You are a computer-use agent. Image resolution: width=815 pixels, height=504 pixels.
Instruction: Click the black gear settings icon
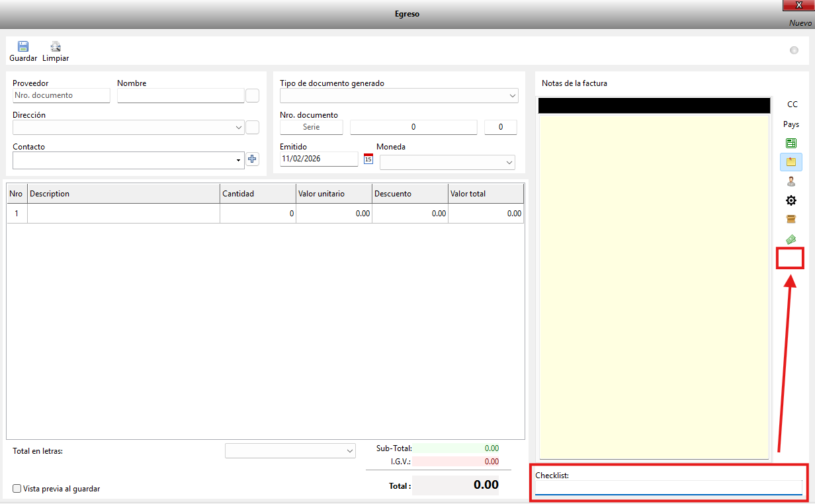[x=791, y=200]
